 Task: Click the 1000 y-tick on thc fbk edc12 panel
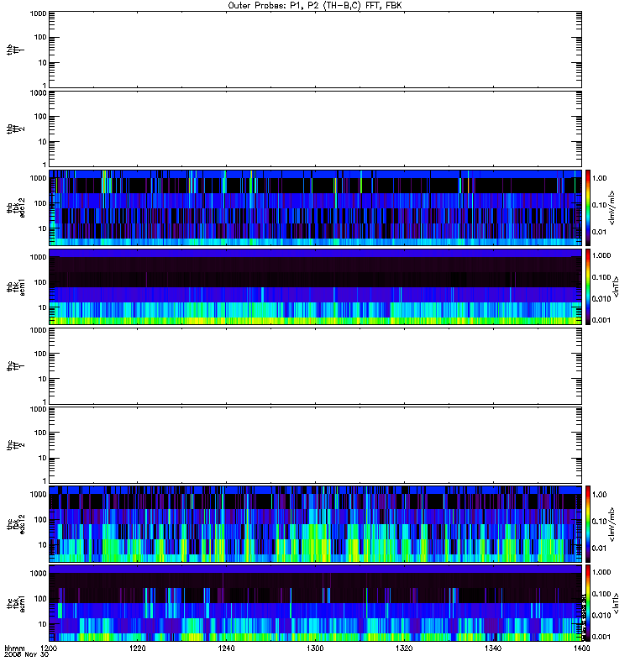[38, 495]
